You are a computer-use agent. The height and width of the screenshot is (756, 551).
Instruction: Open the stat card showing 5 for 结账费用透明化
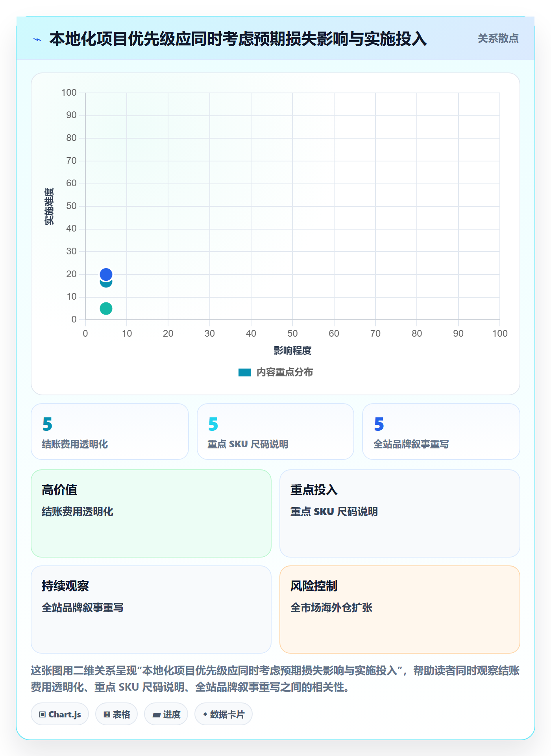point(110,432)
